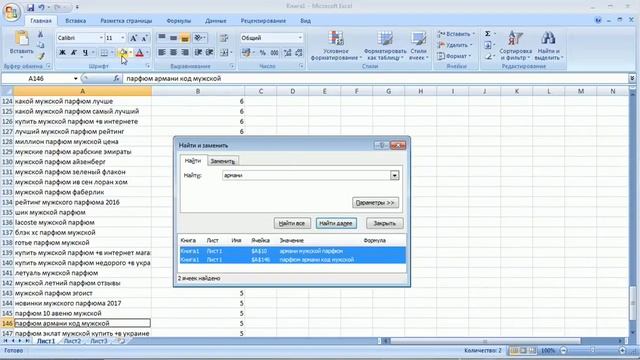Apply percent style format

[263, 52]
